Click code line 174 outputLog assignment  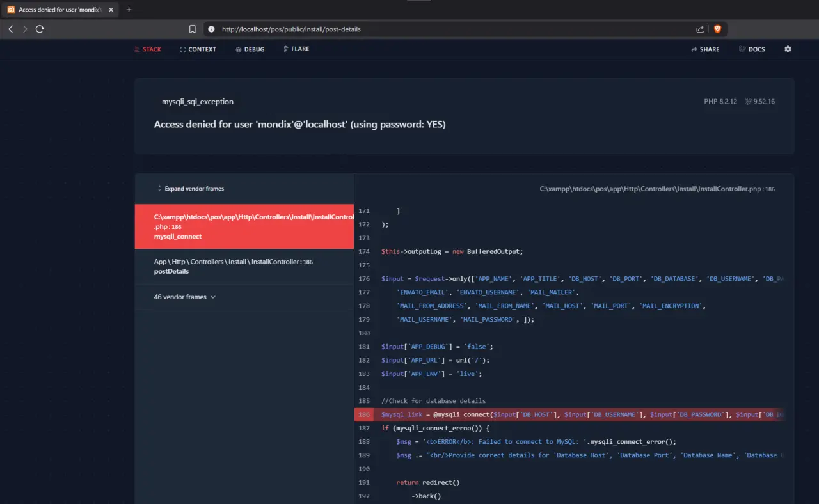point(452,251)
